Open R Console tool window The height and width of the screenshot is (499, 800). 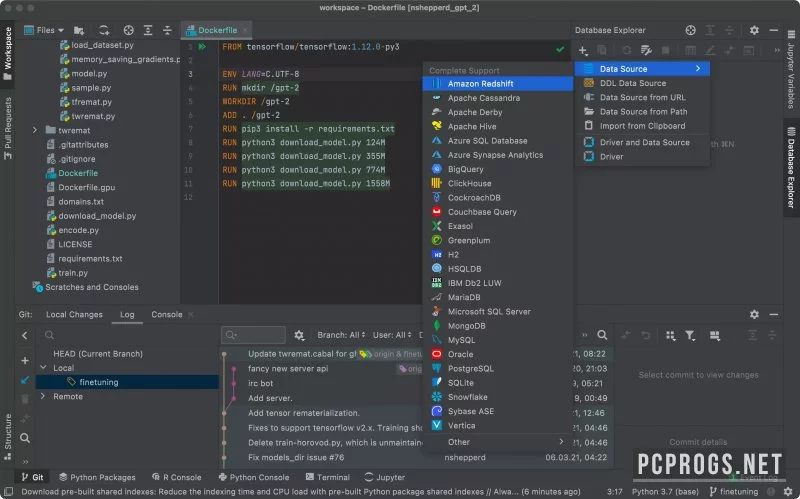[x=177, y=477]
